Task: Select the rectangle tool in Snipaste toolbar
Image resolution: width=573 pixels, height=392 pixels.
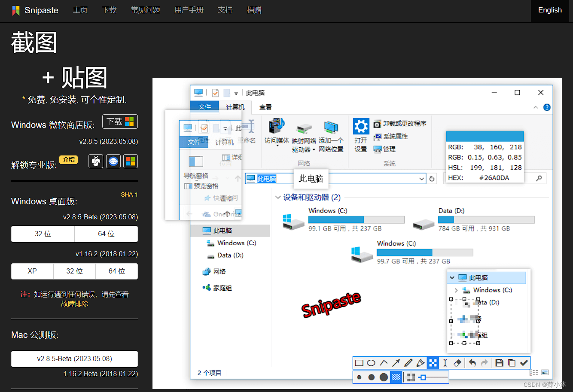Action: (359, 363)
